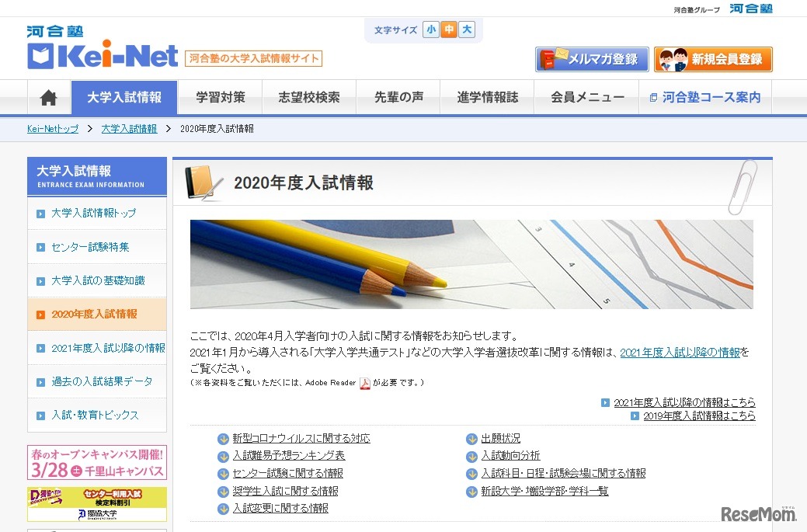Click the down-arrow icon next to 出願状況

click(471, 438)
